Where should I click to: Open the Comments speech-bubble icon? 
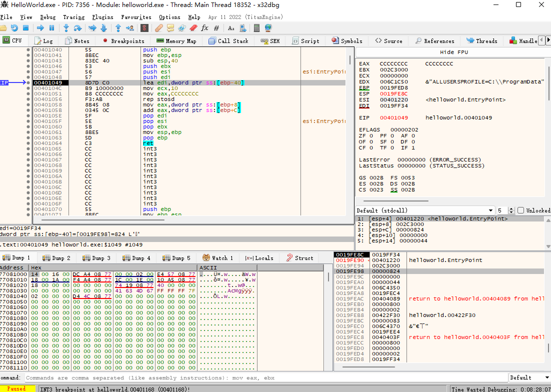tap(170, 28)
